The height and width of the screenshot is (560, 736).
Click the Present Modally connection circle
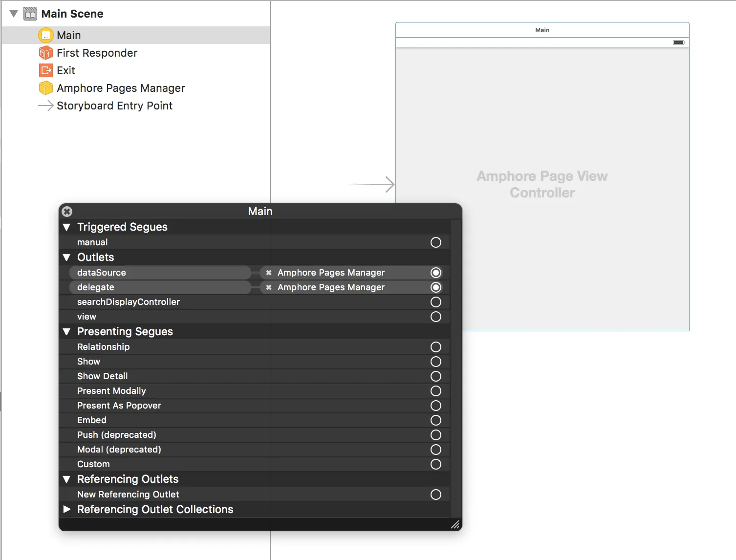click(x=436, y=391)
